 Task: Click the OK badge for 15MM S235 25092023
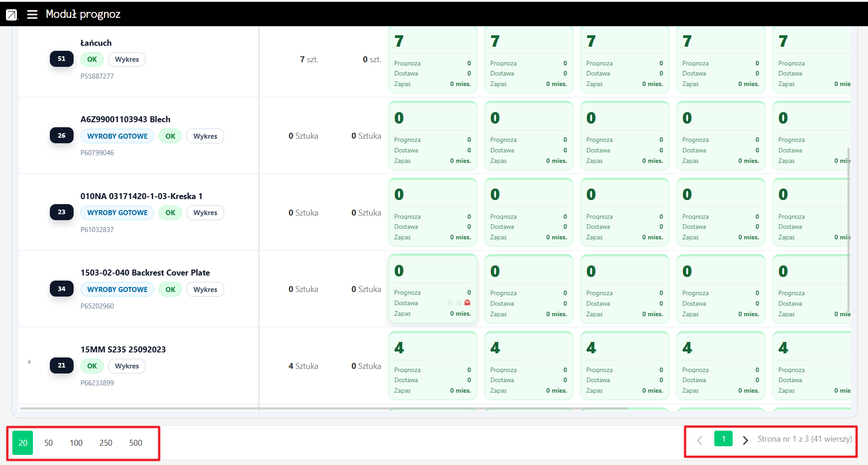(92, 366)
